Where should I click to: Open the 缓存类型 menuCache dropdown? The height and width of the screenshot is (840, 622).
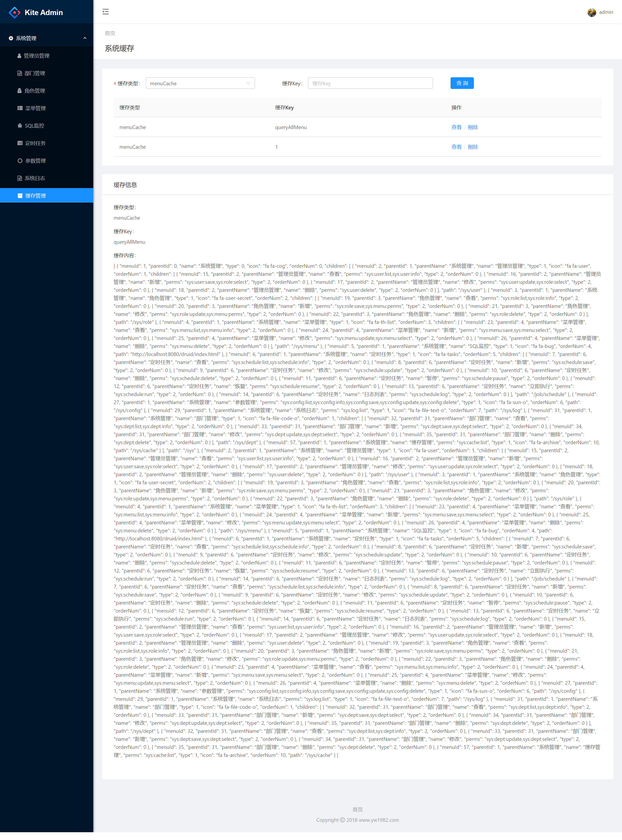(x=200, y=83)
